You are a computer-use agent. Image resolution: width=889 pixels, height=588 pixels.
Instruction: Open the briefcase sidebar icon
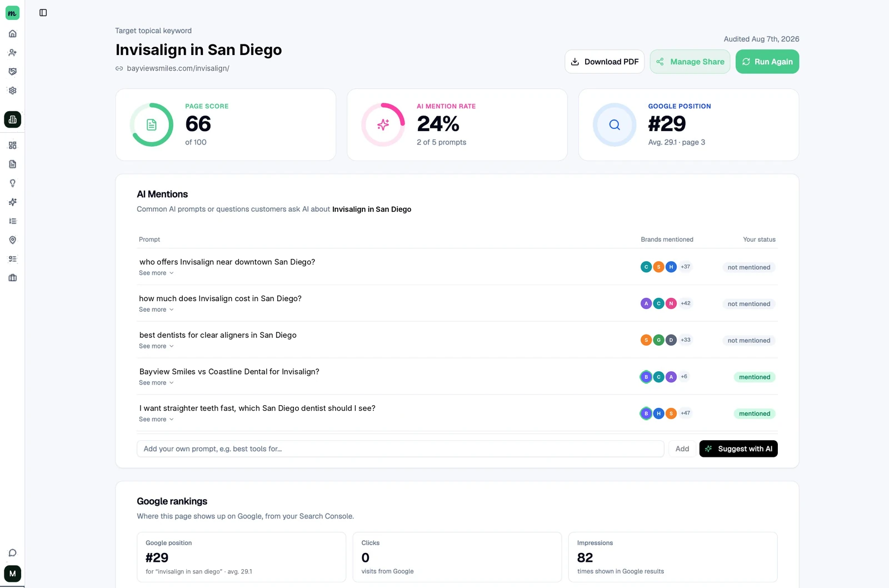12,278
